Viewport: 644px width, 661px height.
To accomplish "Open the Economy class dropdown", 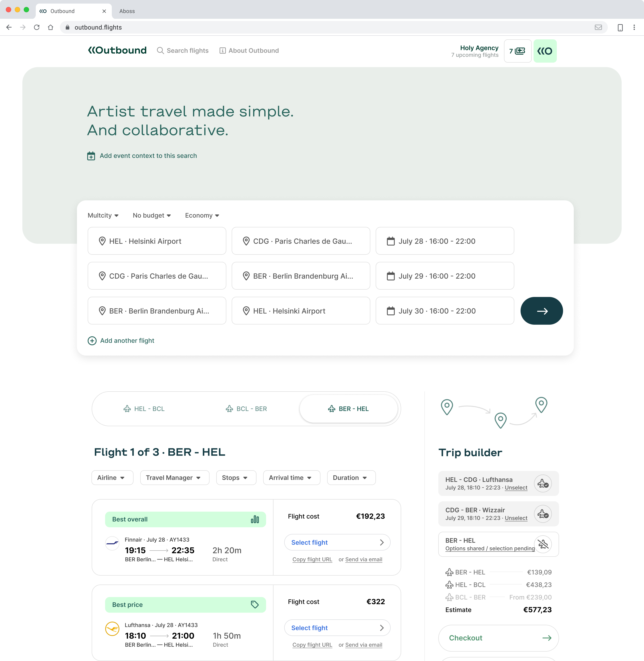I will [202, 216].
